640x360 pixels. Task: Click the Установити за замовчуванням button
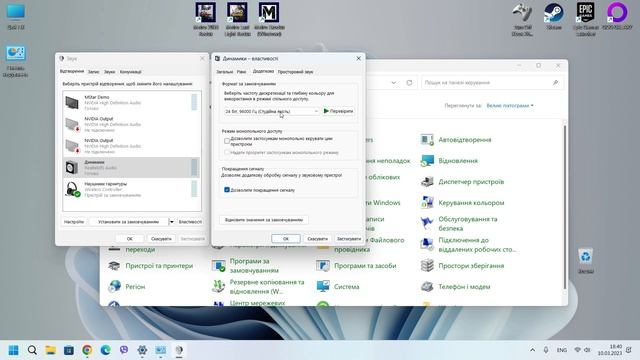coord(128,222)
